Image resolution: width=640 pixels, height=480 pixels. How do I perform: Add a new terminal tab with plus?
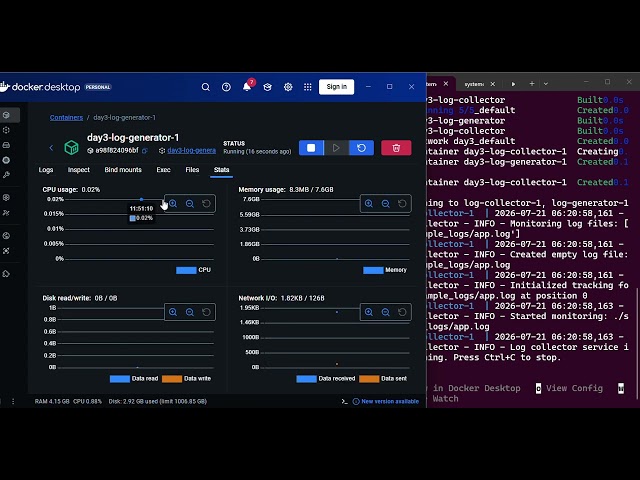(532, 84)
